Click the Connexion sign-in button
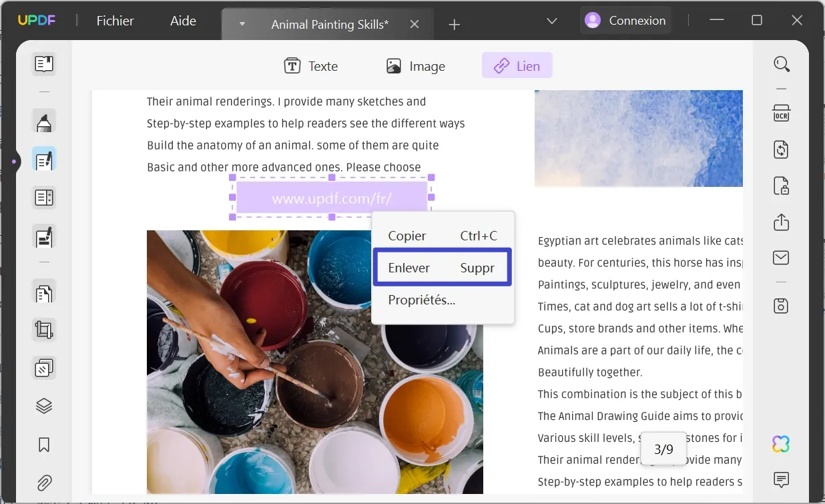 click(625, 21)
